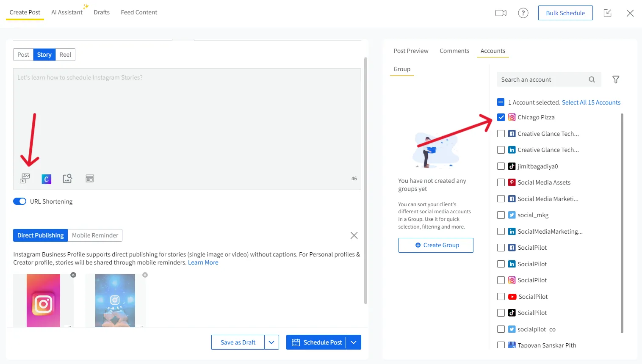
Task: Click the Pinterest icon beside Social Media Assets
Action: pos(512,182)
